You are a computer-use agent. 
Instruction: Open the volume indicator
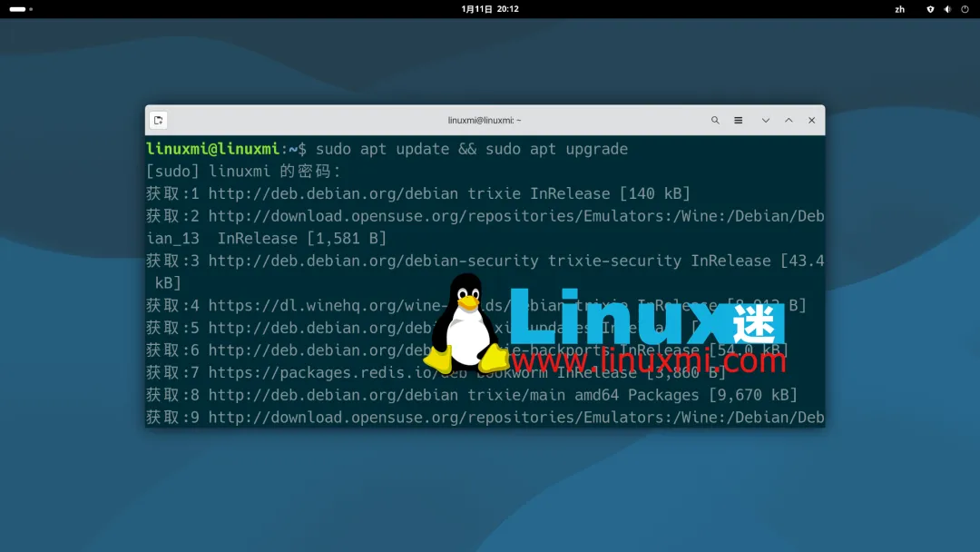pos(947,9)
